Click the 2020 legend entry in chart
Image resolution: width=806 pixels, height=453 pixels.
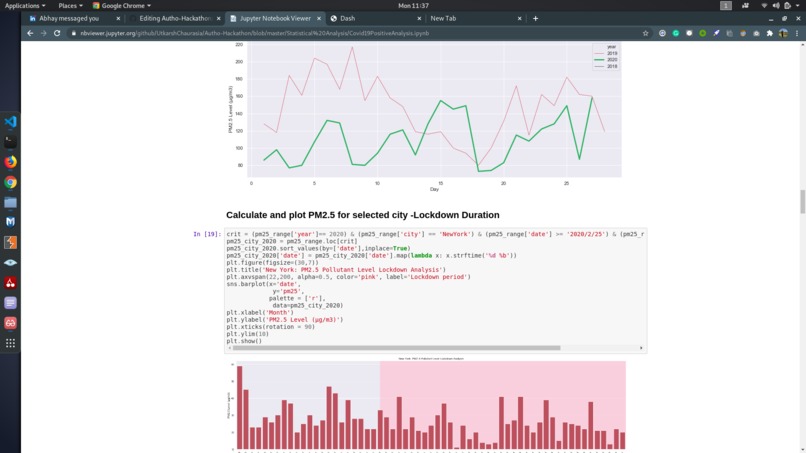pos(606,60)
